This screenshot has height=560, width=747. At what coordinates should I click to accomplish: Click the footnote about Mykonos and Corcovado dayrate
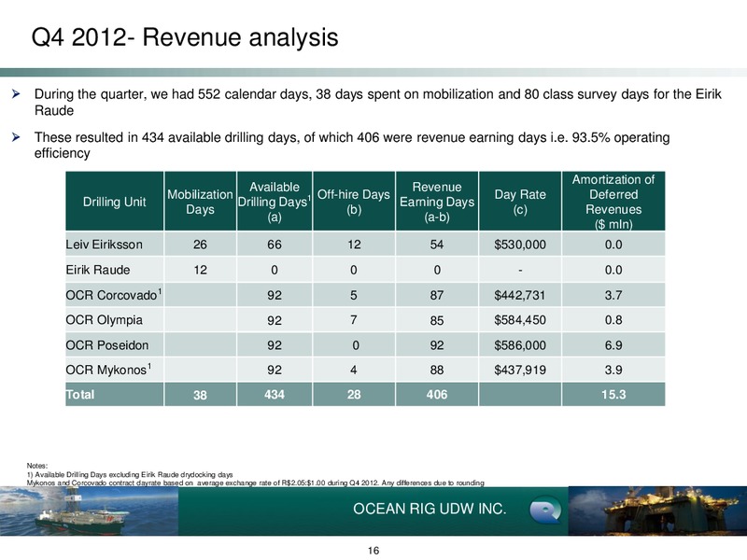point(255,483)
